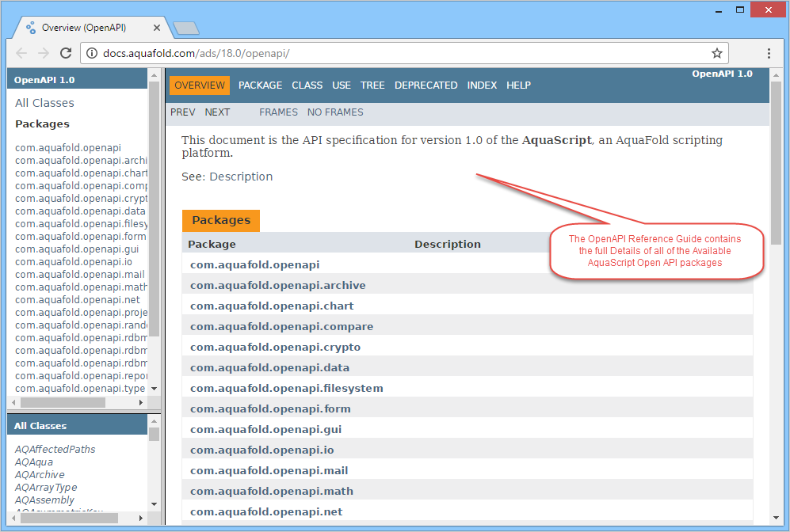Viewport: 790px width, 532px height.
Task: Select com.aquafold.openapi.gui in left package list
Action: point(77,249)
